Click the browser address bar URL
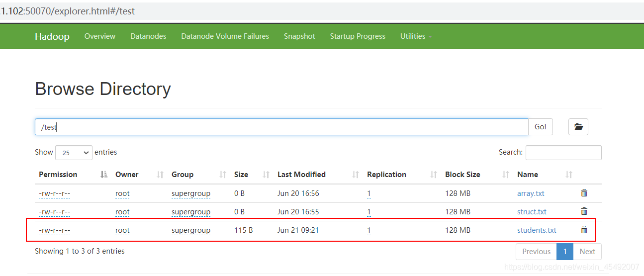The image size is (644, 276). coord(68,11)
